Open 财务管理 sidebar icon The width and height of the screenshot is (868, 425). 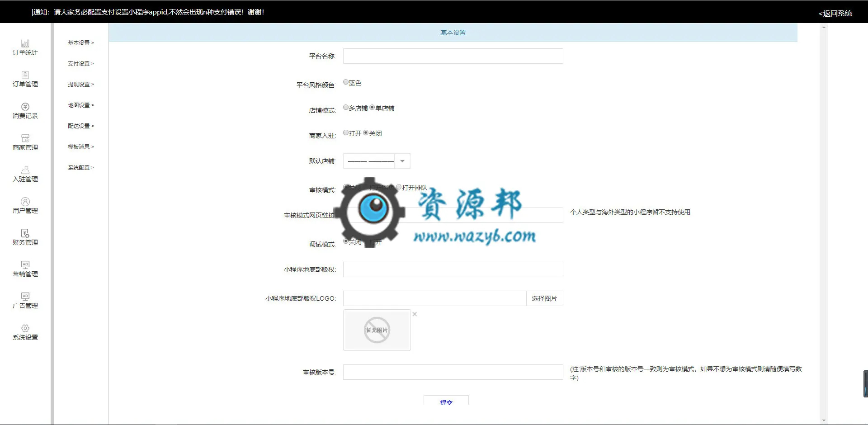point(25,233)
